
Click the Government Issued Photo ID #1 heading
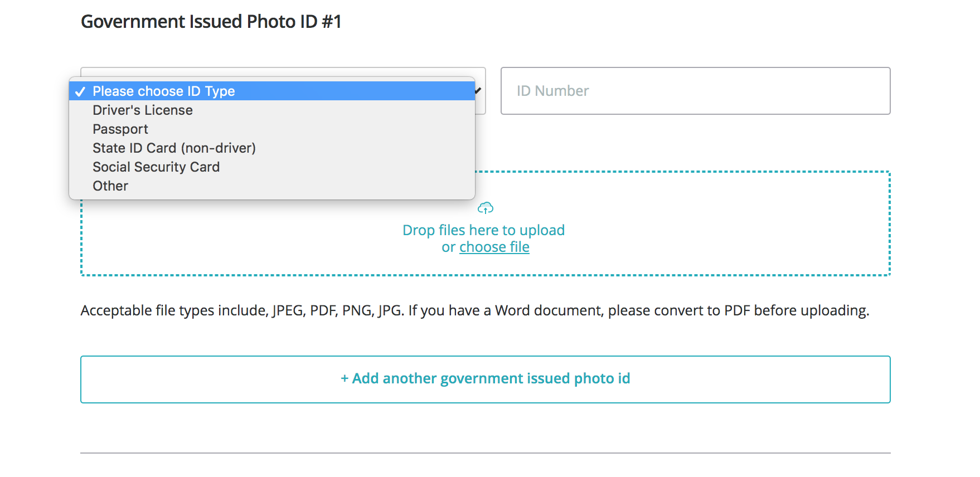(x=211, y=22)
